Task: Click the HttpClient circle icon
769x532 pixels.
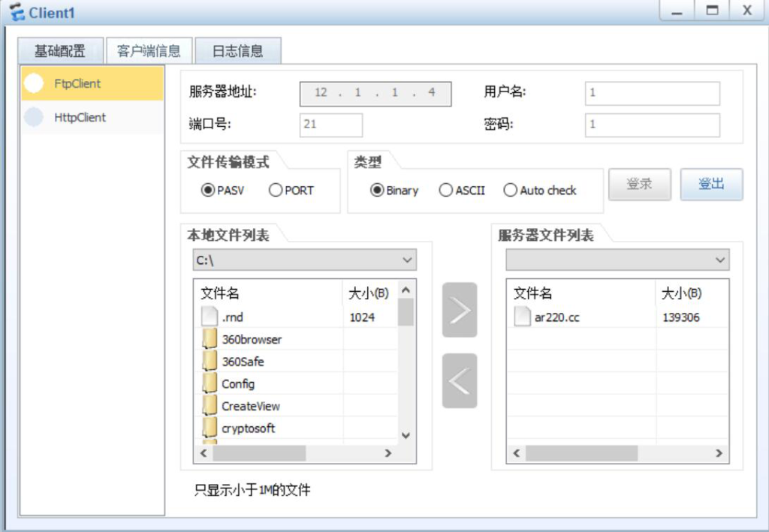Action: [34, 117]
